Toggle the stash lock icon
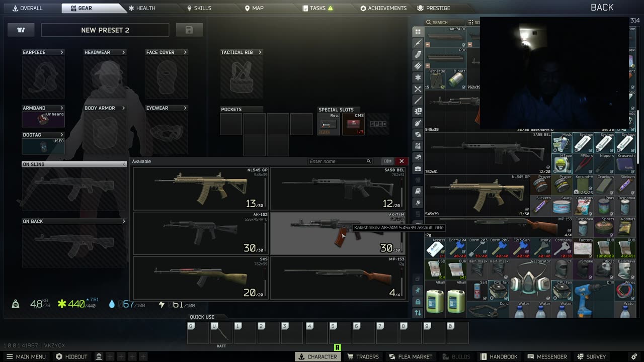This screenshot has width=644, height=362. 418,302
